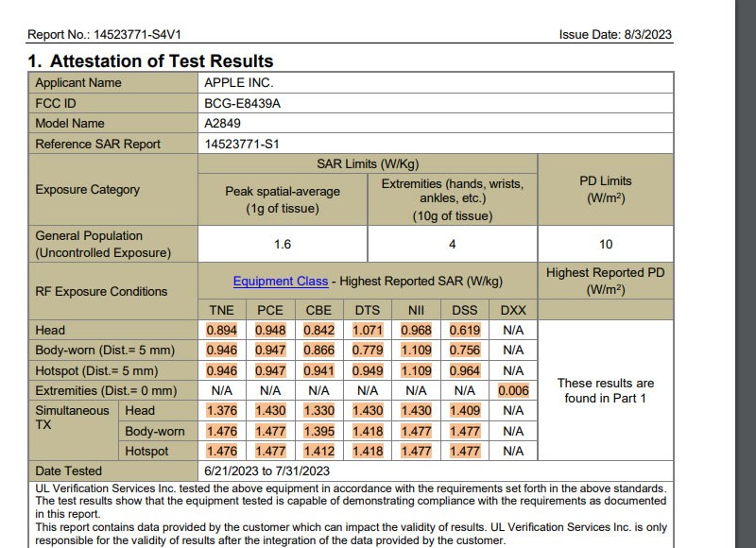
Task: Select the Head DTS value 1.071
Action: 368,331
